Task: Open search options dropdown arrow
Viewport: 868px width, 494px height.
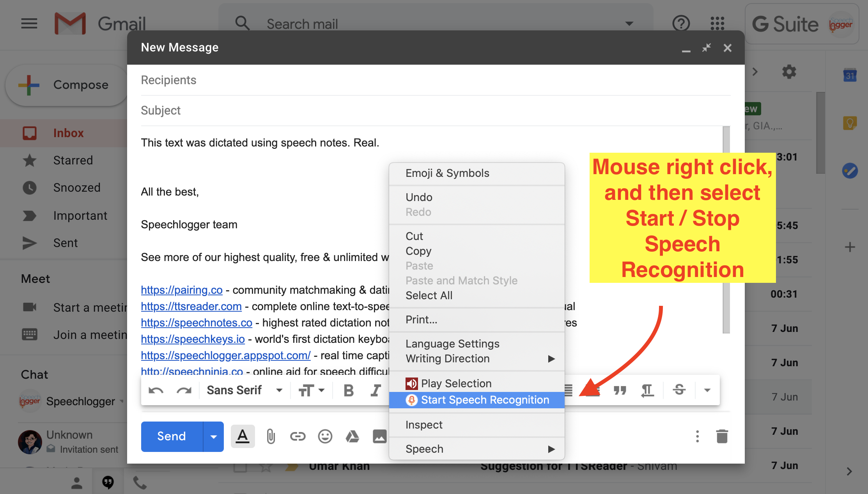Action: click(629, 24)
